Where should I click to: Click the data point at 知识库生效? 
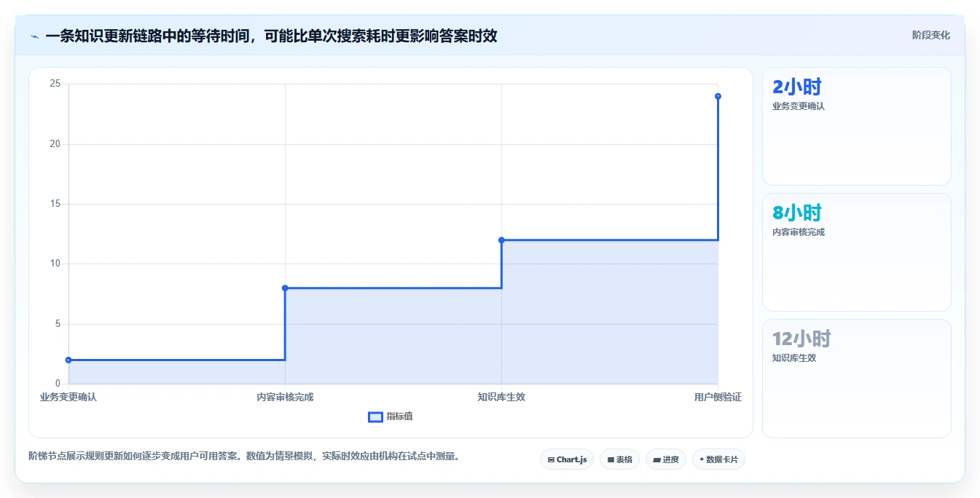click(501, 240)
